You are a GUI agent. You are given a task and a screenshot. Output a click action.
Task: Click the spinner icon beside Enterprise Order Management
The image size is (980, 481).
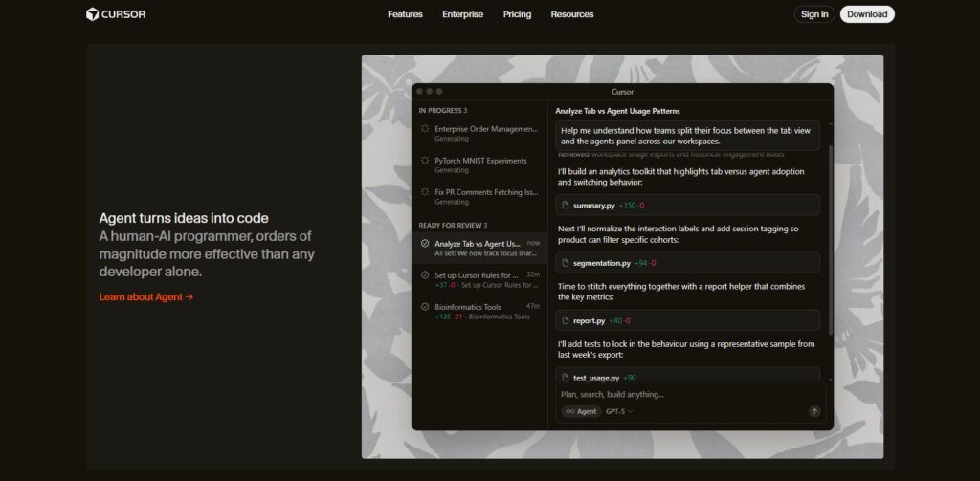pos(425,129)
